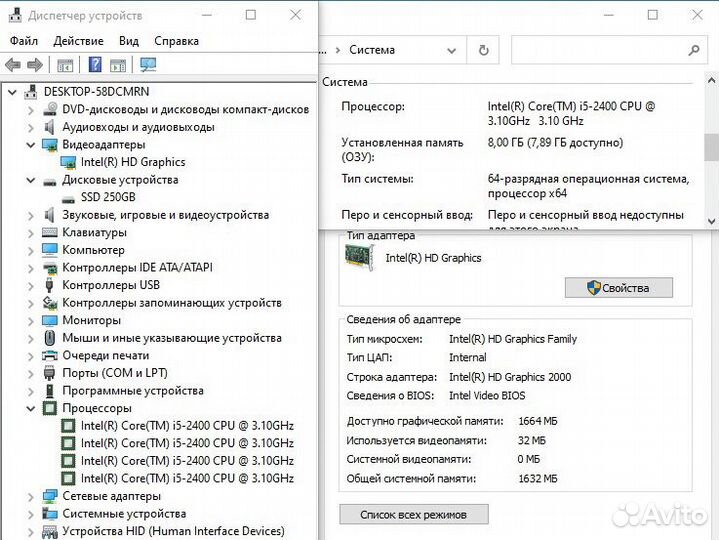Viewport: 719px width, 540px height.
Task: Maximize the Device Manager window
Action: 251,15
